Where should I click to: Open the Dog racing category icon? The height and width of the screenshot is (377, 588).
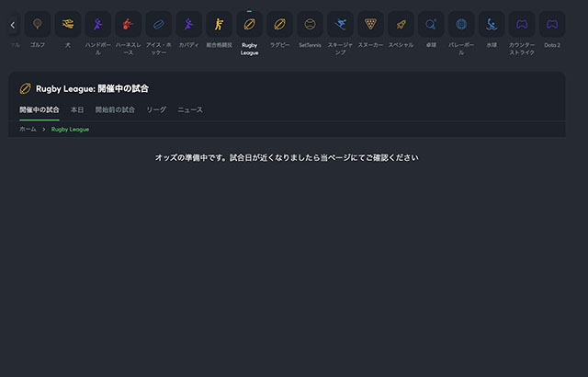68,24
